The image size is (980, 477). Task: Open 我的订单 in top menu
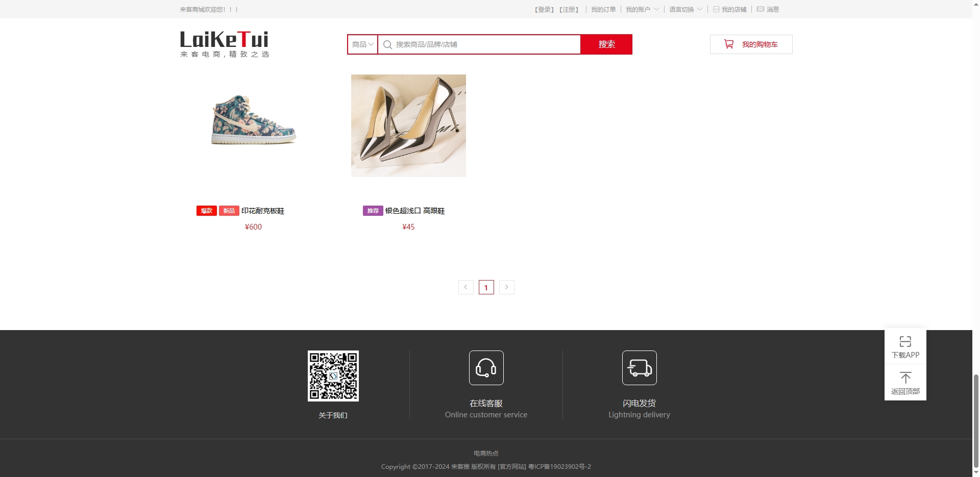(603, 9)
